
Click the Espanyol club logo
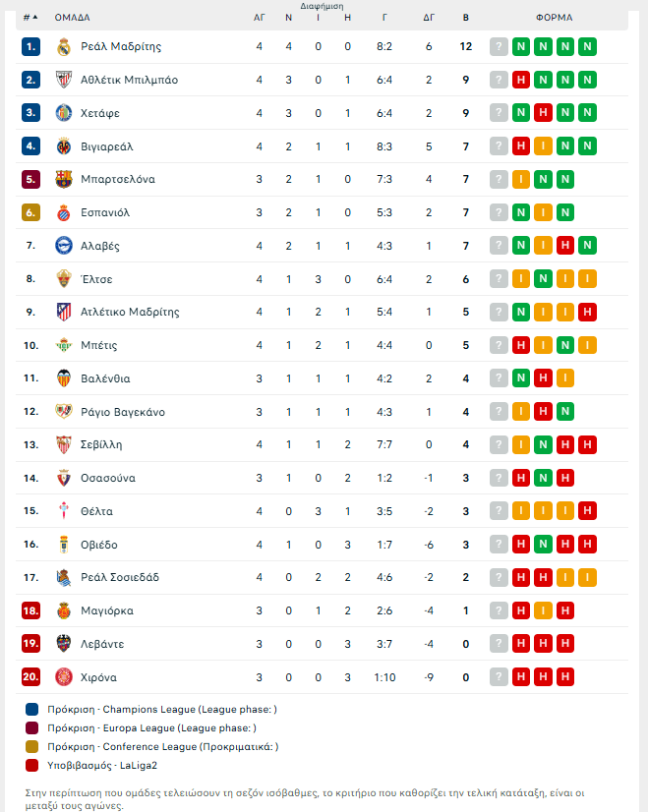(64, 212)
